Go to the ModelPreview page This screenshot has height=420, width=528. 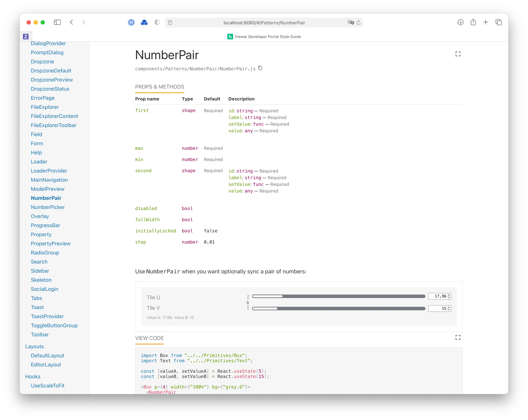tap(47, 189)
